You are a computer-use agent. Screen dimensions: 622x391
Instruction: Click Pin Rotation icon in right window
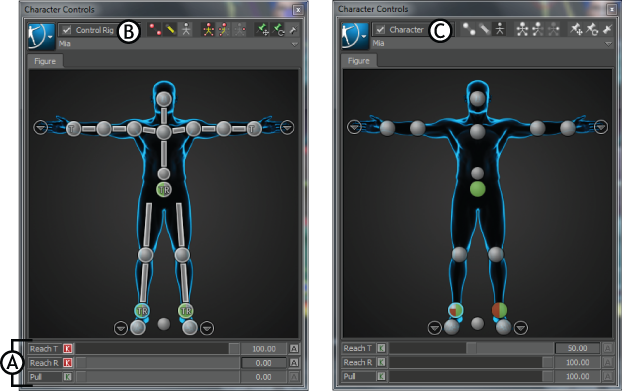[x=592, y=29]
